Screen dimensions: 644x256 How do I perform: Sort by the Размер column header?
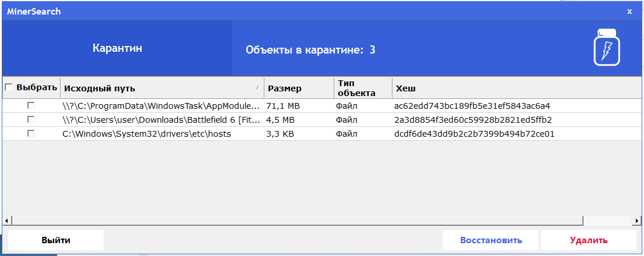click(x=299, y=88)
